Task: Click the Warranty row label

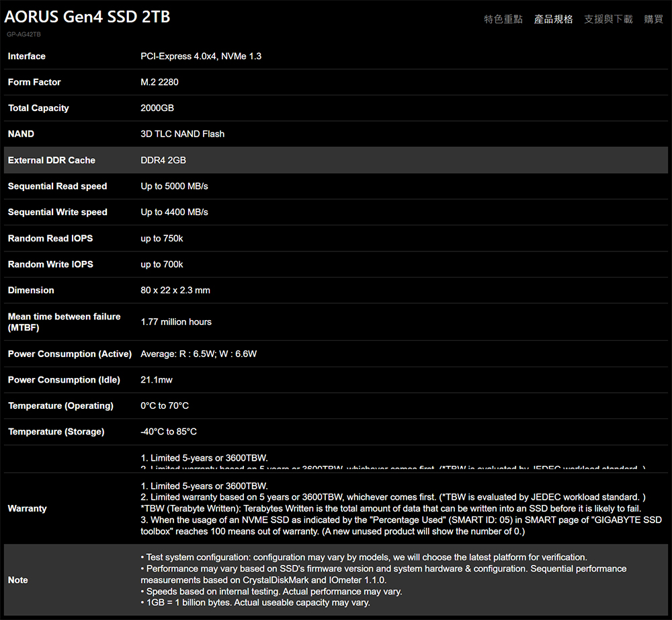Action: coord(27,508)
